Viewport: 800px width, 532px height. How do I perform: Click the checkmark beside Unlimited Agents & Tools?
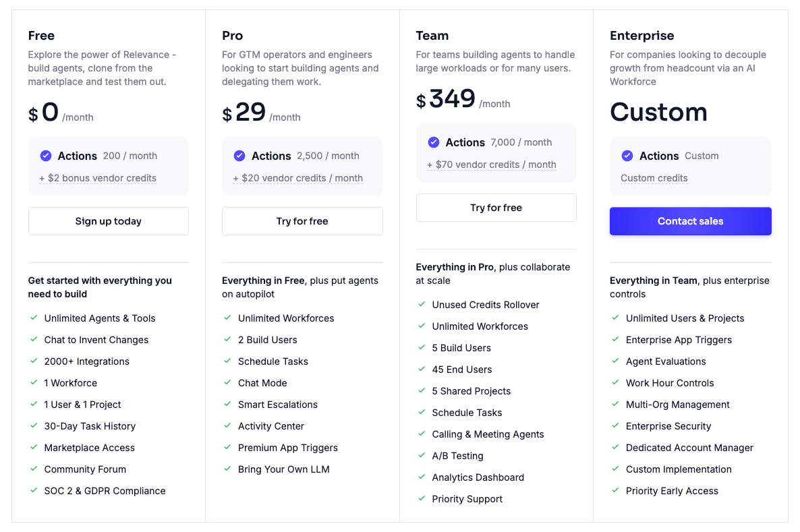pos(34,318)
